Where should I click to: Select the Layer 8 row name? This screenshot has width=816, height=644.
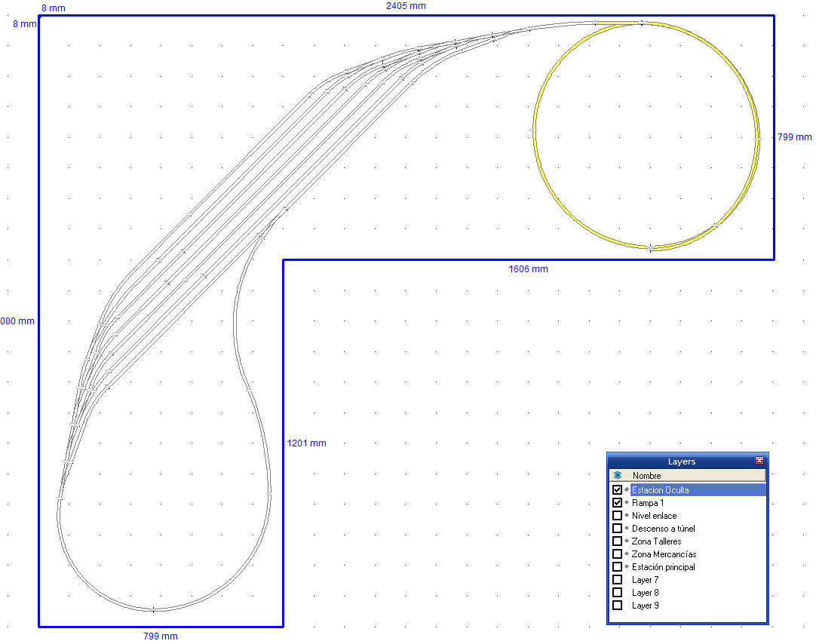pos(645,593)
